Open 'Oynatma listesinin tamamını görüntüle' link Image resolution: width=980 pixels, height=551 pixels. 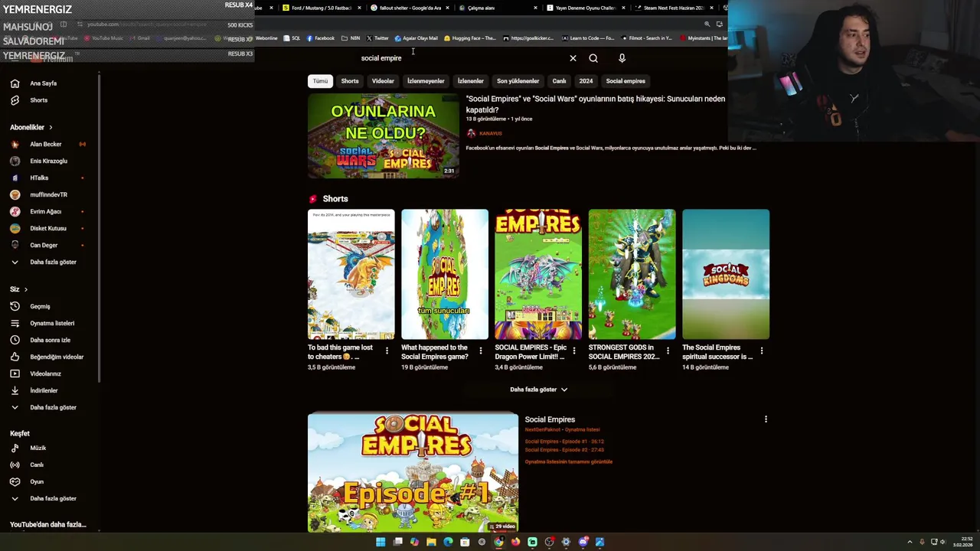569,461
